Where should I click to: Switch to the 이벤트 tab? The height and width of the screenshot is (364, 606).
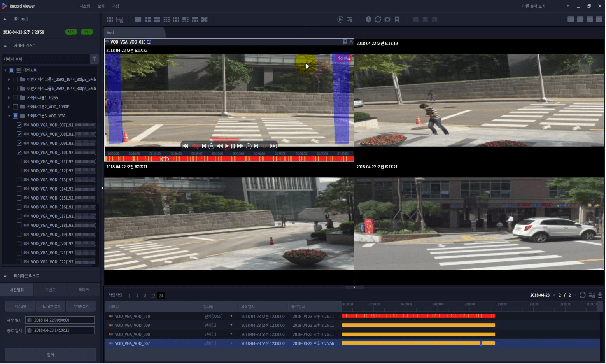coord(50,290)
